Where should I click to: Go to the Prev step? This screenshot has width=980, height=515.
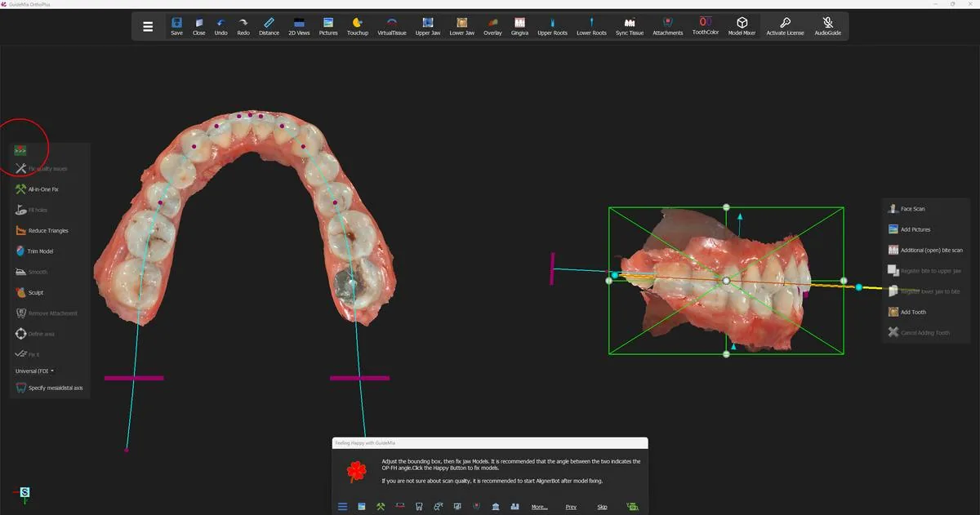571,507
